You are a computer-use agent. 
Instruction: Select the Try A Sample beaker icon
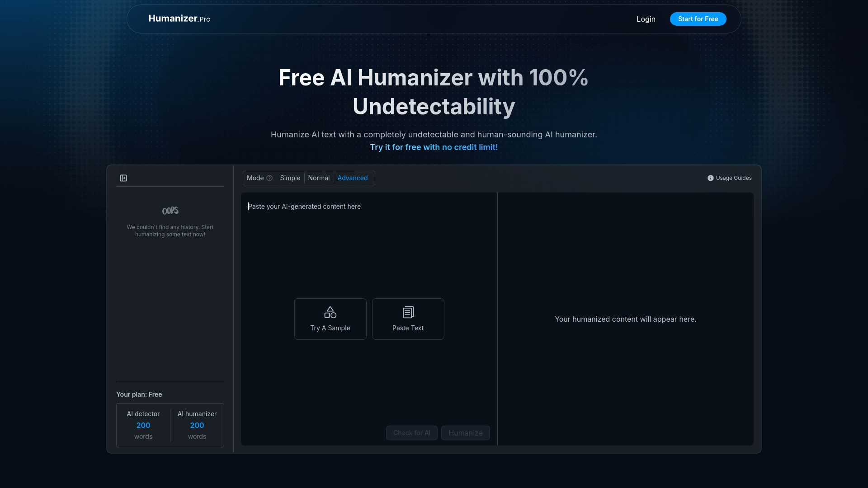click(x=330, y=312)
